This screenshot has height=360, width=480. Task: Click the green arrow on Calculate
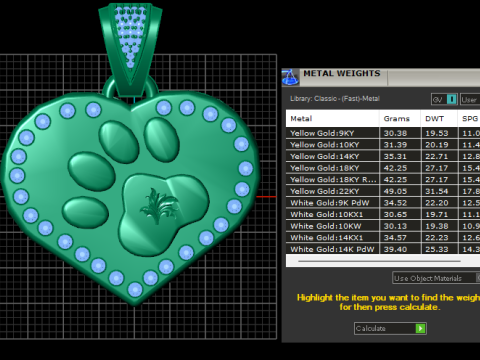coord(420,329)
